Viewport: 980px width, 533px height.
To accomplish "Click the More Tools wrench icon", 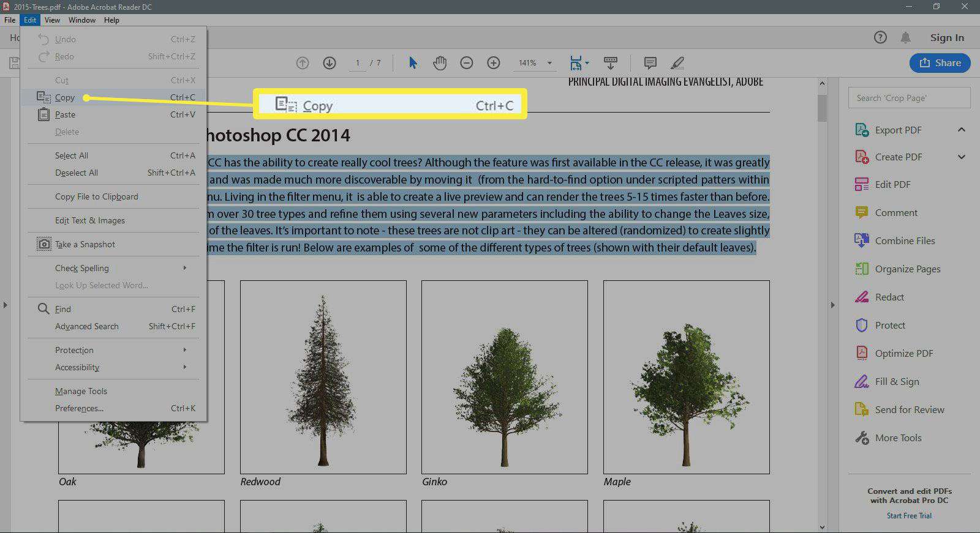I will tap(862, 438).
